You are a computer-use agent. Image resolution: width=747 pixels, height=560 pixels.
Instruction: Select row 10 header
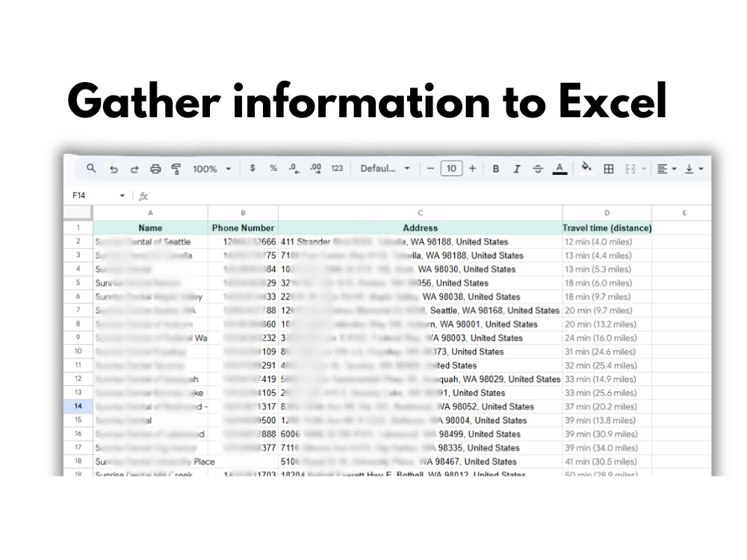78,352
